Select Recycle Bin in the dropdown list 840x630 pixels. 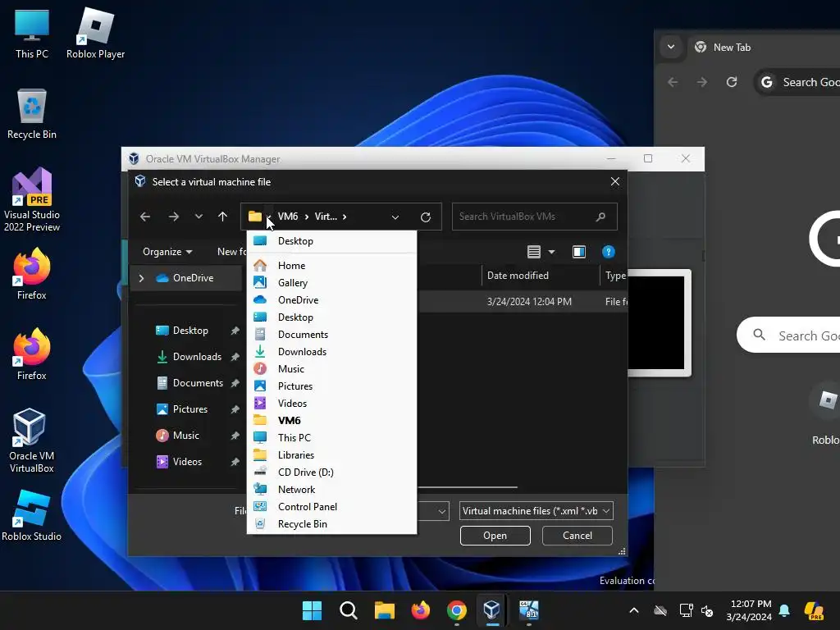(x=331, y=524)
